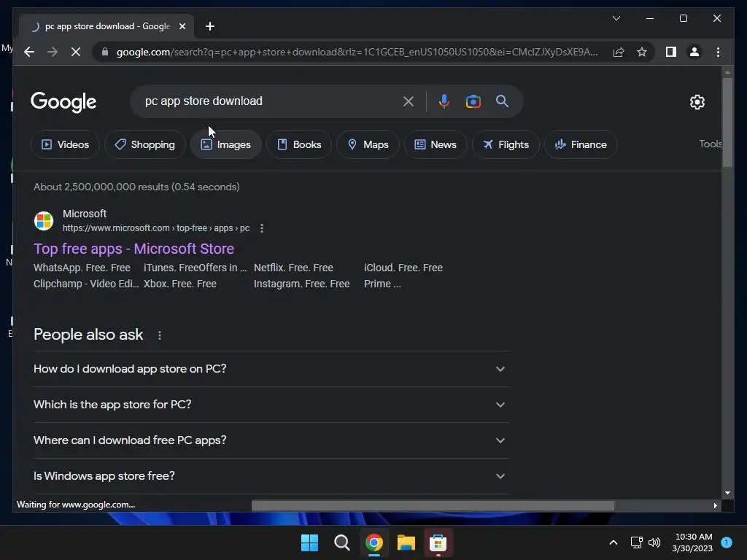
Task: Open People also ask options menu
Action: pos(160,335)
